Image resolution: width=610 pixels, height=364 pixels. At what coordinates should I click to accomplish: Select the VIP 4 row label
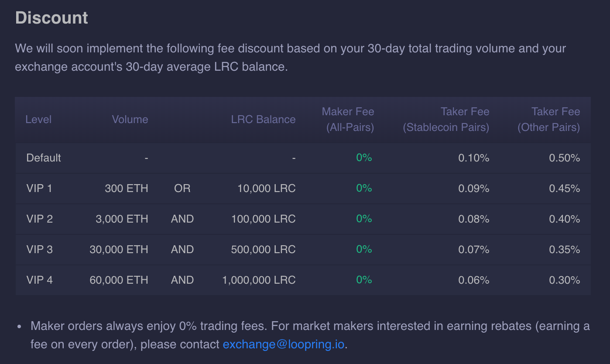point(40,280)
